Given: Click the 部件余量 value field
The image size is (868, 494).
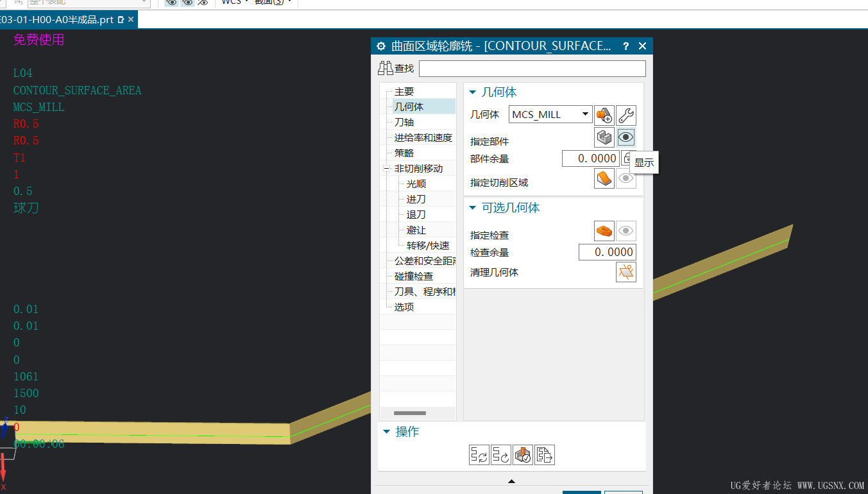Looking at the screenshot, I should click(x=591, y=158).
